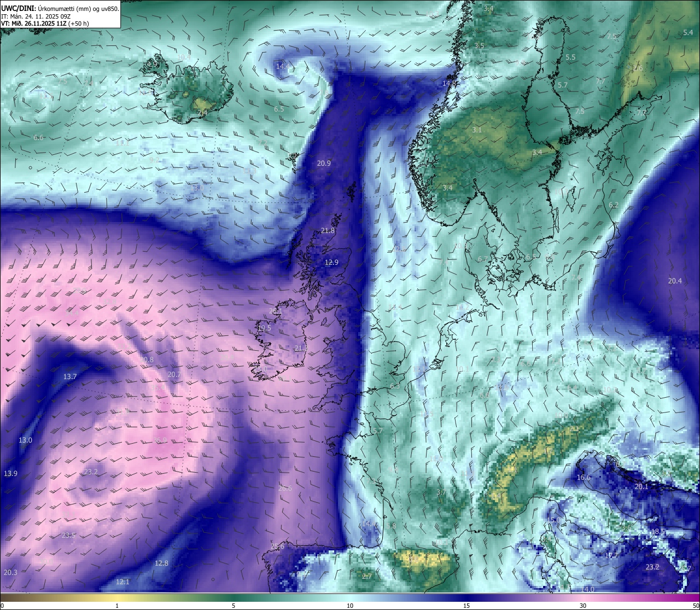Click the 19.5 value on Ireland's west coast
The height and width of the screenshot is (610, 700).
coord(264,328)
